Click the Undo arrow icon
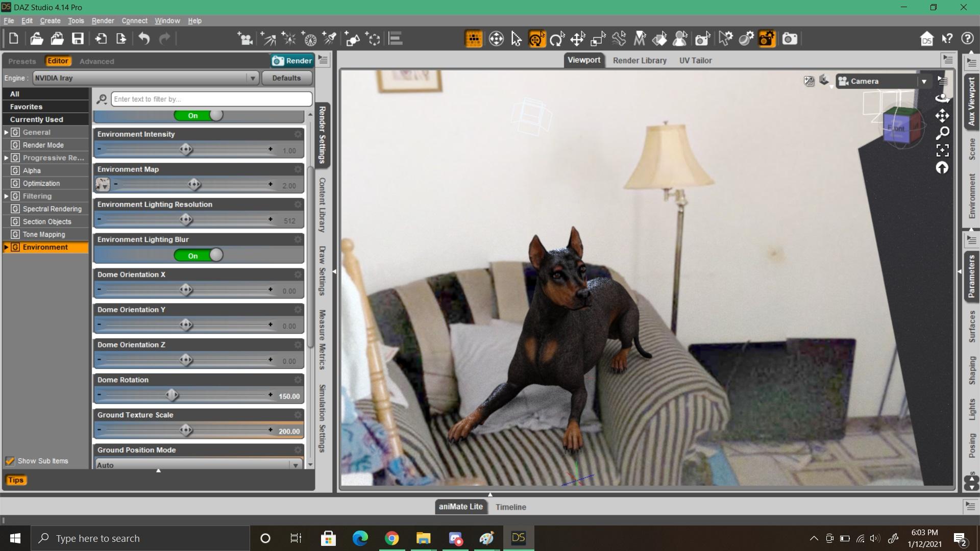980x551 pixels. [144, 39]
